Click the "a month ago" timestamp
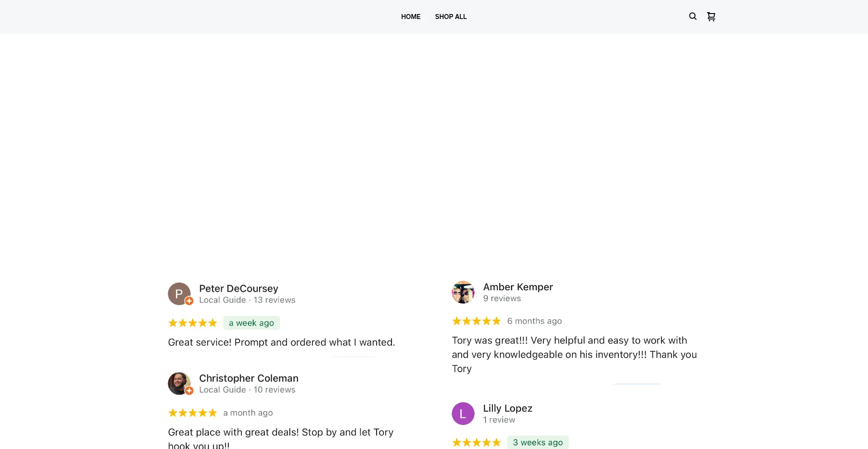Viewport: 868px width, 449px height. point(248,413)
